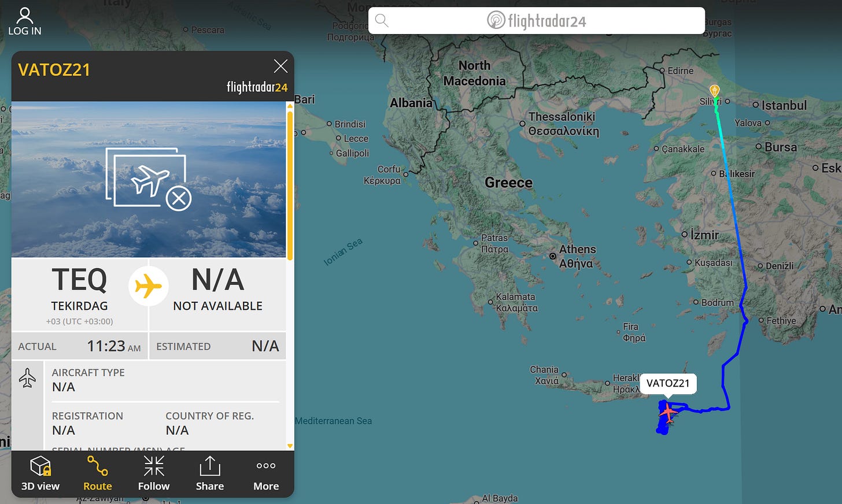Viewport: 842px width, 504px height.
Task: Click the +03 (UTC +03:00) timezone text
Action: point(79,321)
